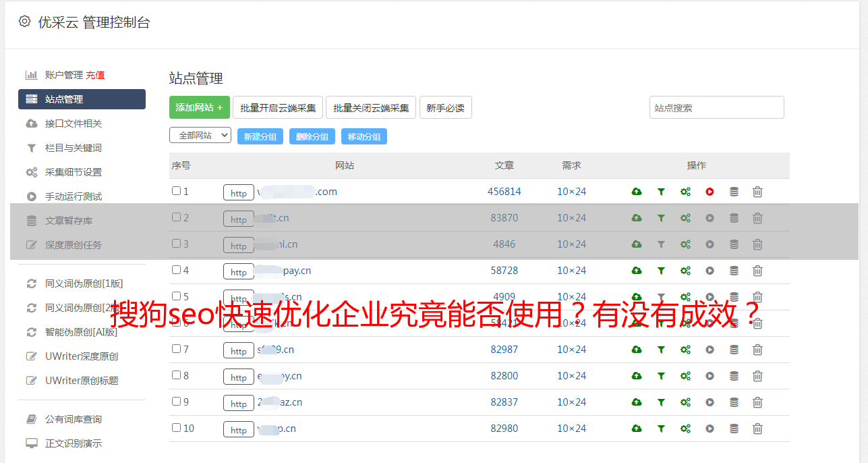Click play icon in row 82980
Viewport: 868px width, 463px height.
pyautogui.click(x=710, y=429)
